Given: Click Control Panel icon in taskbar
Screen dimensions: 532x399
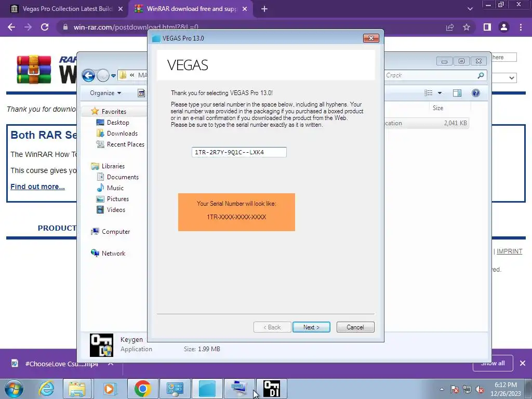Looking at the screenshot, I should point(175,389).
